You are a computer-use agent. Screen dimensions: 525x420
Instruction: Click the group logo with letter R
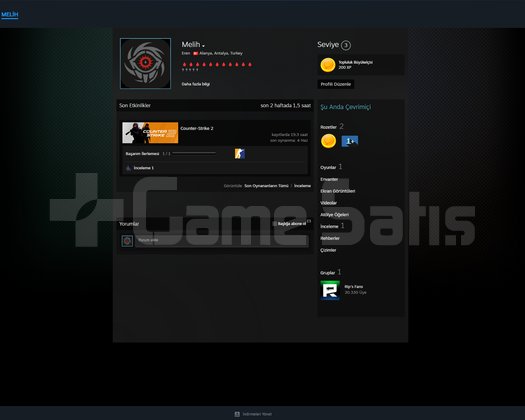coord(330,290)
